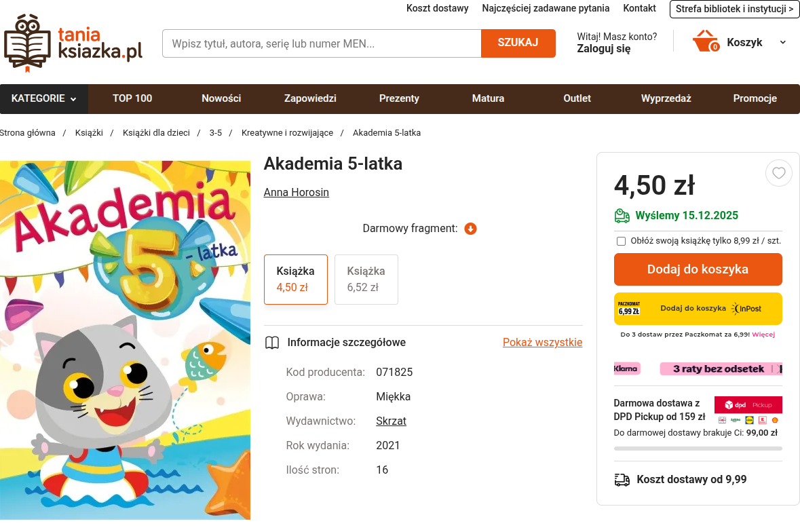Select the 6,52 zł Książka variant

tap(366, 280)
